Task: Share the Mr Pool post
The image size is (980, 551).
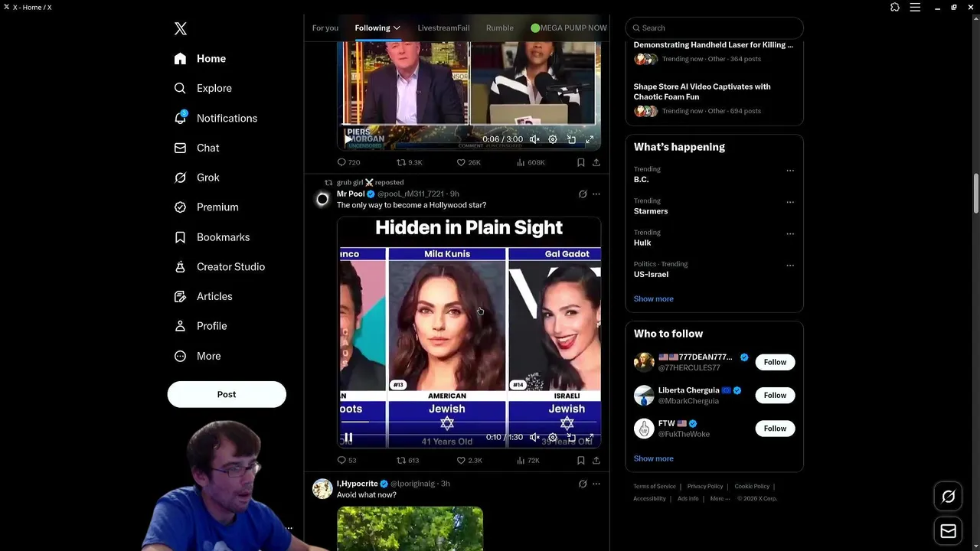Action: point(596,460)
